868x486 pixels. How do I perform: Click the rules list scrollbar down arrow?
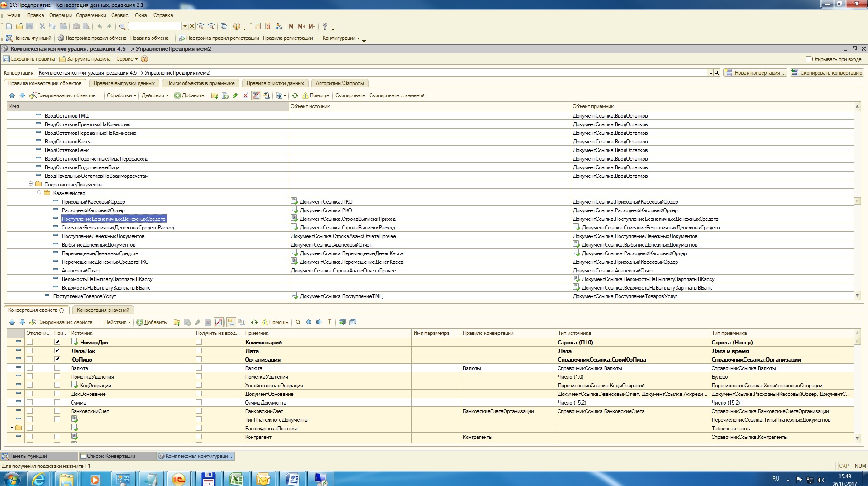857,295
